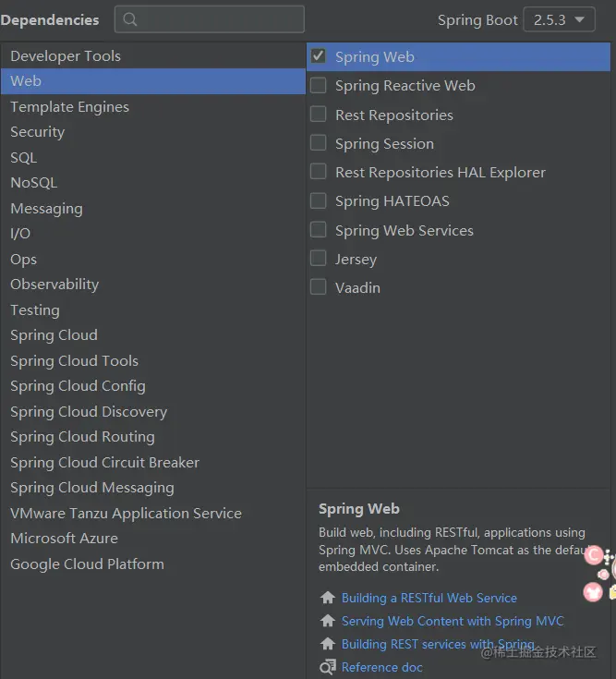Choose the Ops category
616x679 pixels.
[152, 259]
